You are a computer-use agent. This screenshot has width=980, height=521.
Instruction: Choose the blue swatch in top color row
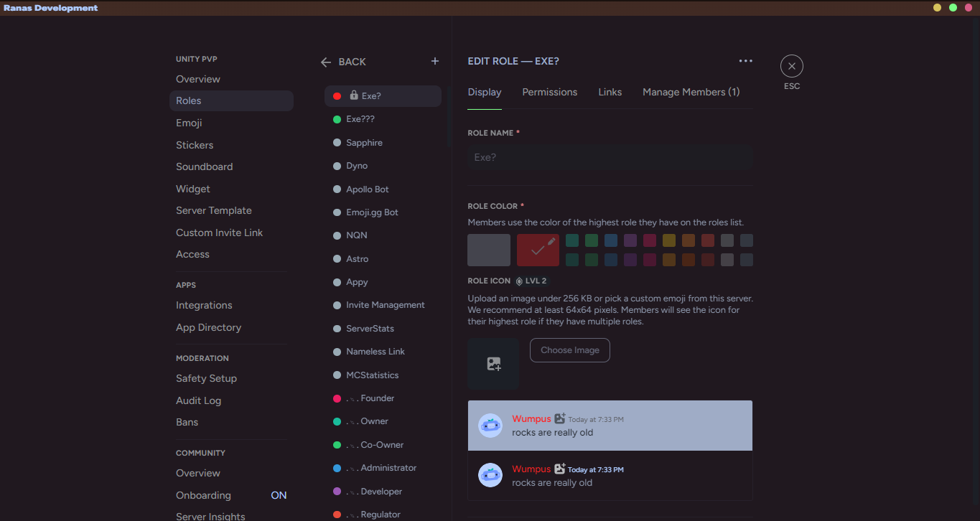coord(611,240)
